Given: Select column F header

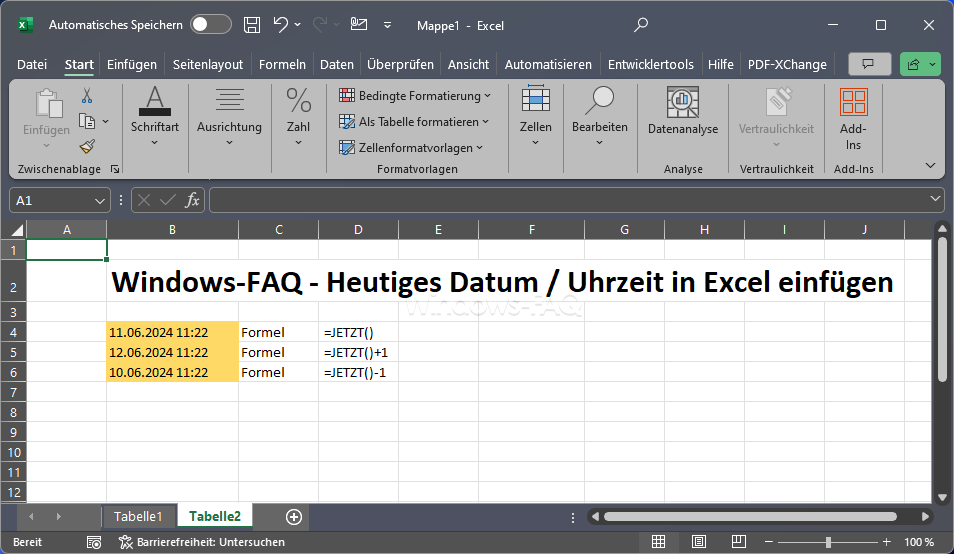Looking at the screenshot, I should click(x=531, y=229).
